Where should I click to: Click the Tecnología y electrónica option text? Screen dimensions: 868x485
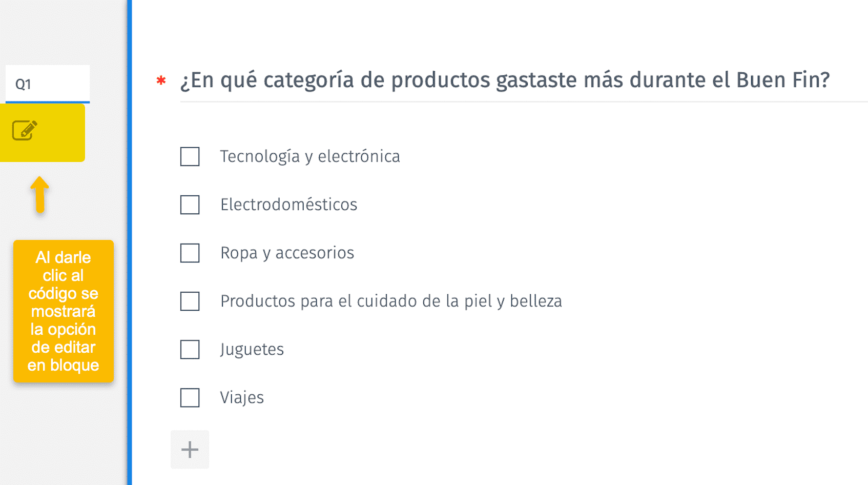(x=310, y=156)
